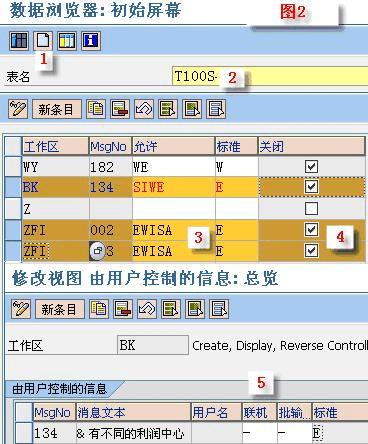This screenshot has height=444, width=368.
Task: Select ZFI 002 row using its row selector
Action: point(13,230)
